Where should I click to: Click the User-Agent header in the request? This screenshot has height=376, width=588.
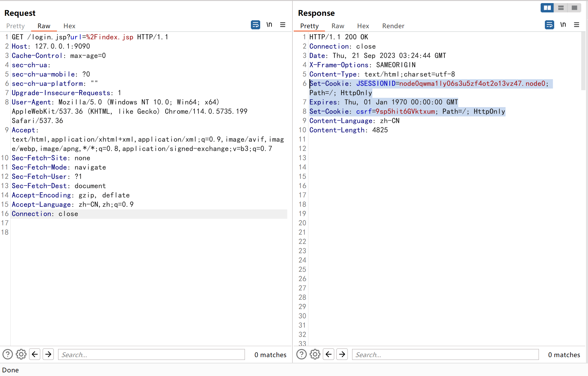[130, 111]
